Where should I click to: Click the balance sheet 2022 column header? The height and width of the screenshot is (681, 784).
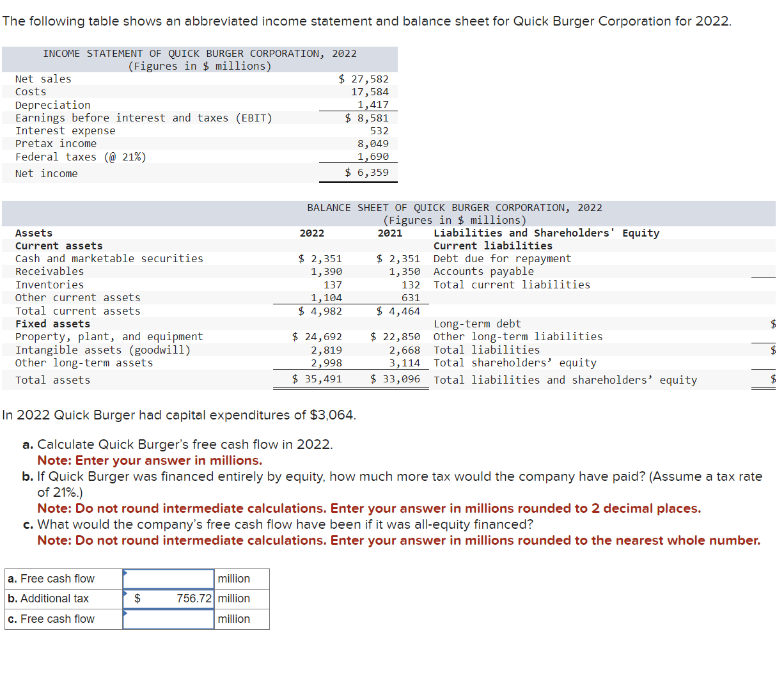(312, 233)
